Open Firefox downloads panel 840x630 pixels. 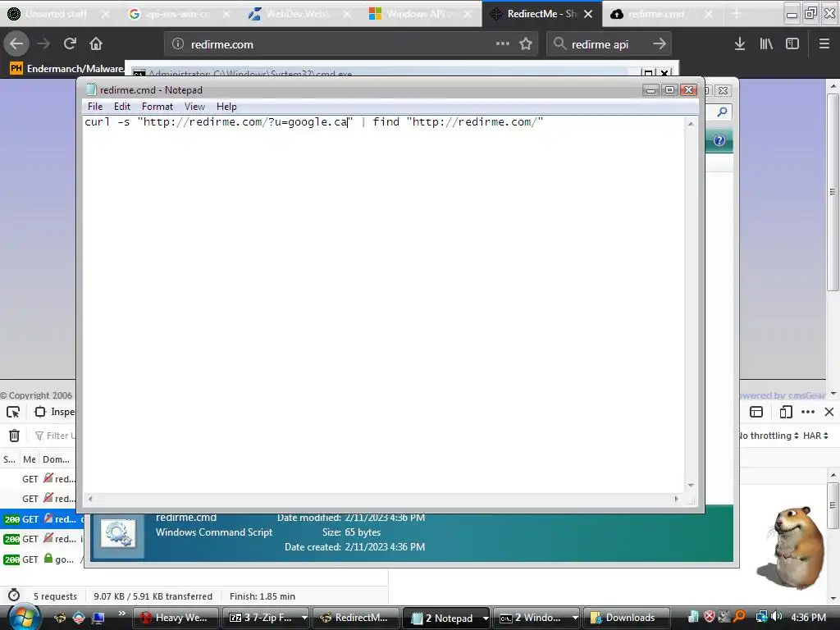740,44
